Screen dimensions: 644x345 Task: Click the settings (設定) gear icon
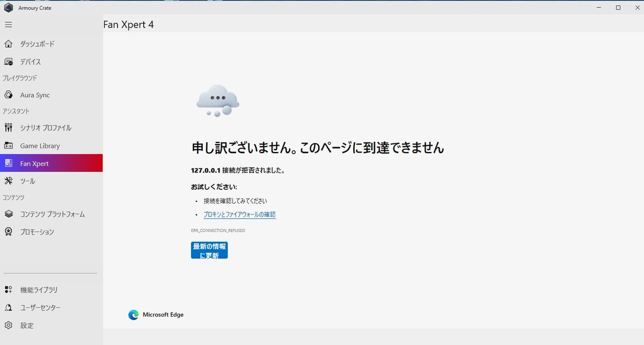pos(9,326)
